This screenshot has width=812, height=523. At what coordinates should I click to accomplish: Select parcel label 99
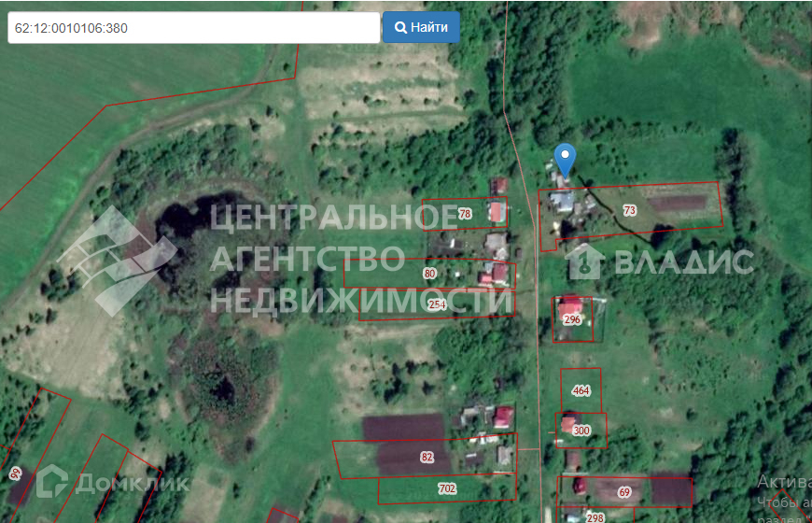[x=15, y=474]
